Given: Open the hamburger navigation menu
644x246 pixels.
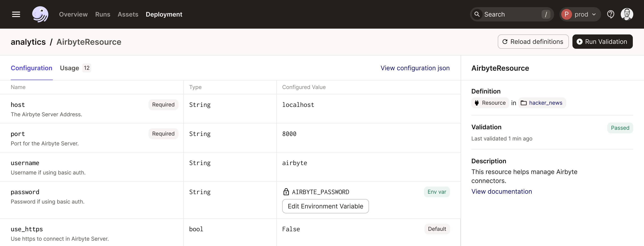Looking at the screenshot, I should [16, 14].
